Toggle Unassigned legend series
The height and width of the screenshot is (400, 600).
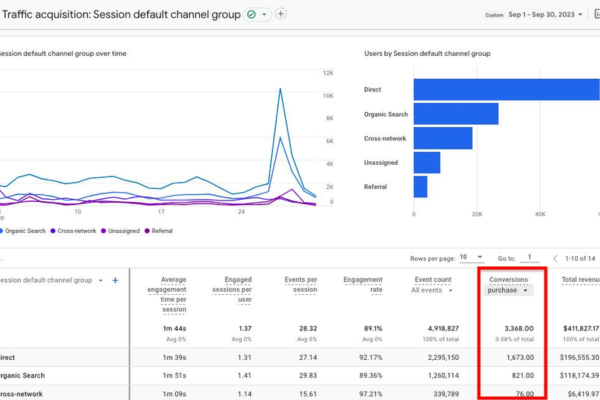[x=120, y=231]
